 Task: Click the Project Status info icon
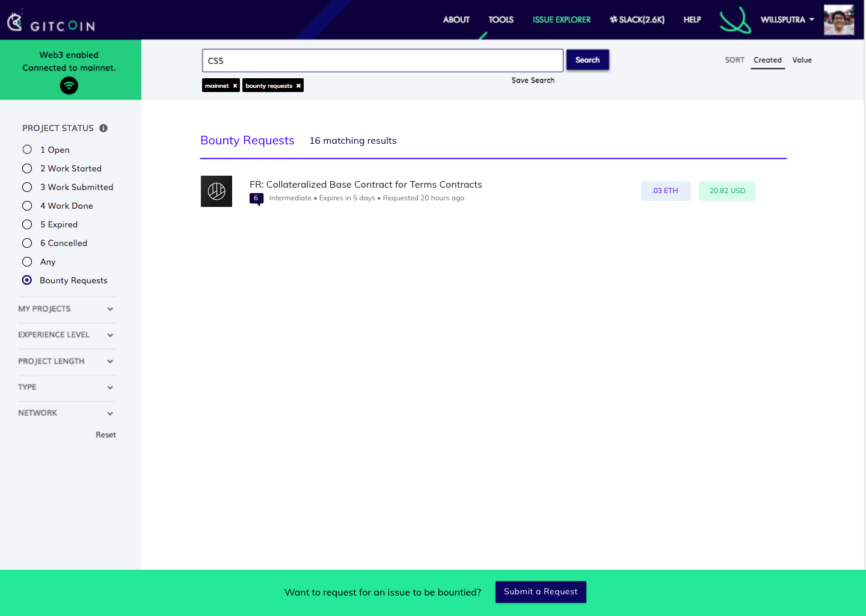[x=103, y=128]
